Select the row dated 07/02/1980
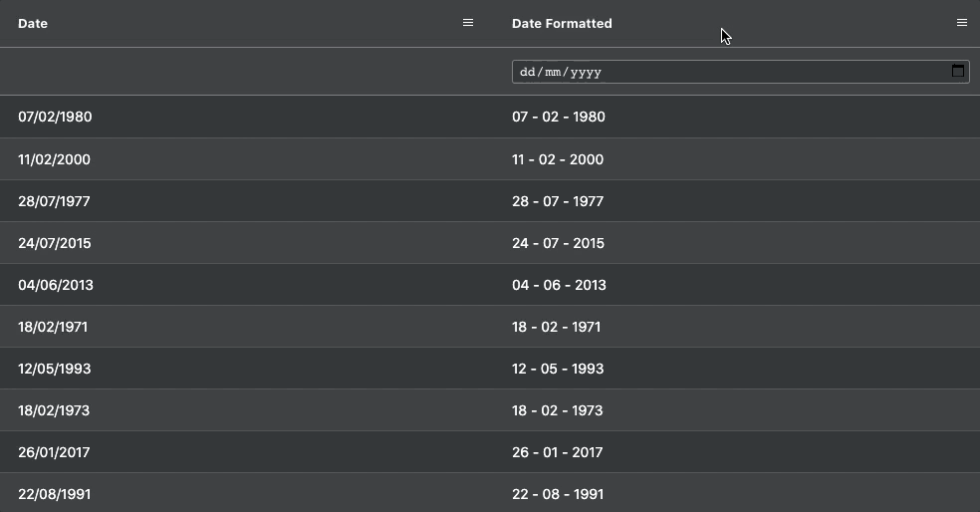This screenshot has width=980, height=512. click(x=490, y=117)
